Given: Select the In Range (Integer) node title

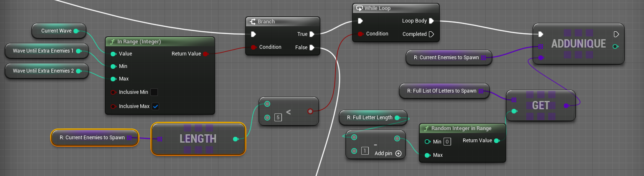Looking at the screenshot, I should [139, 42].
